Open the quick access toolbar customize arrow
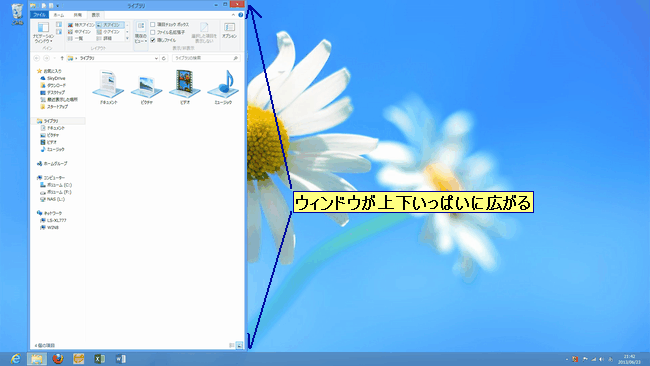Screen dimensions: 650x366 [x=58, y=6]
